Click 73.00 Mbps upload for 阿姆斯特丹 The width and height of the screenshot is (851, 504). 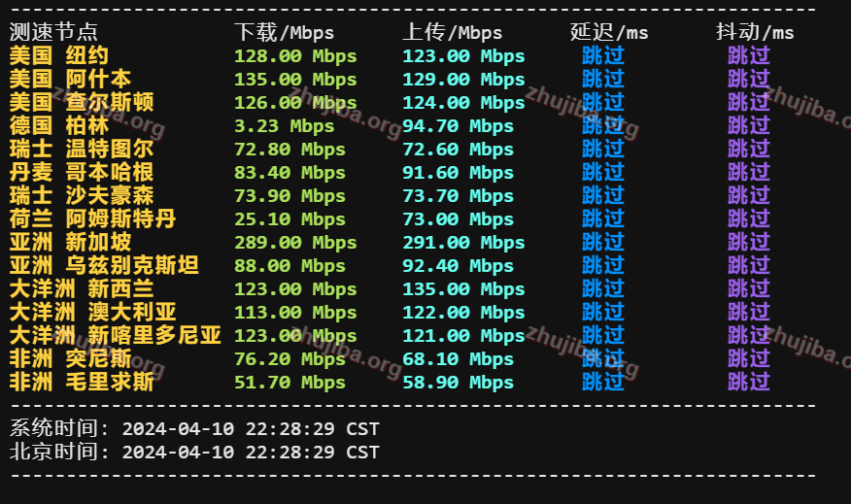coord(459,219)
